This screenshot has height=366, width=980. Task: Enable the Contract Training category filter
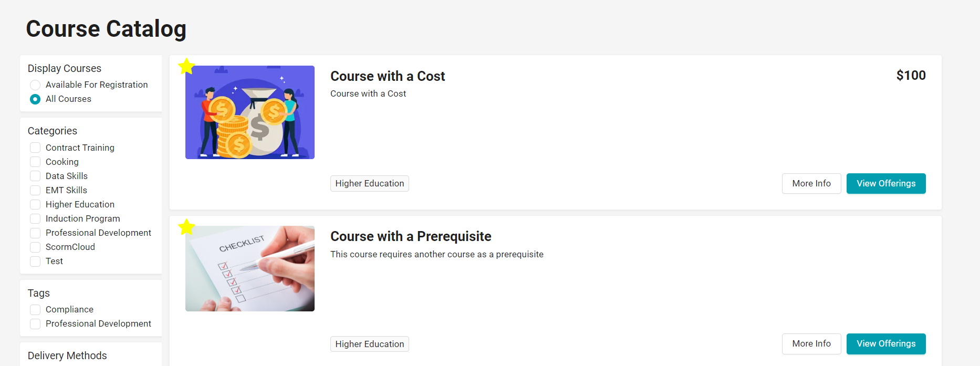pos(35,148)
